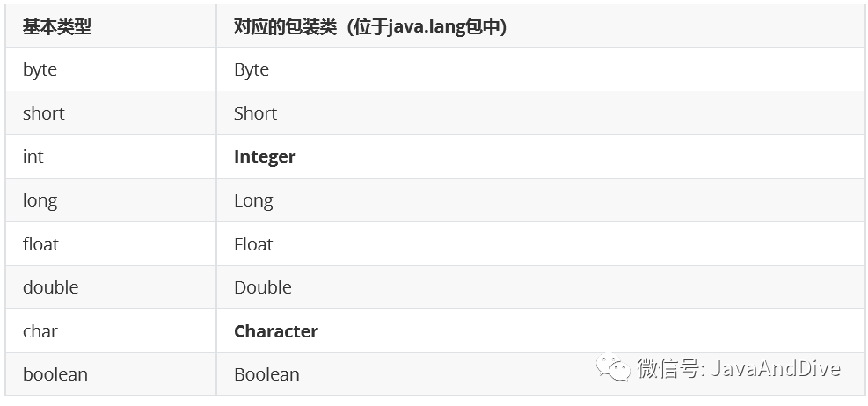Click the capitalized Boolean wrapper cell

540,374
